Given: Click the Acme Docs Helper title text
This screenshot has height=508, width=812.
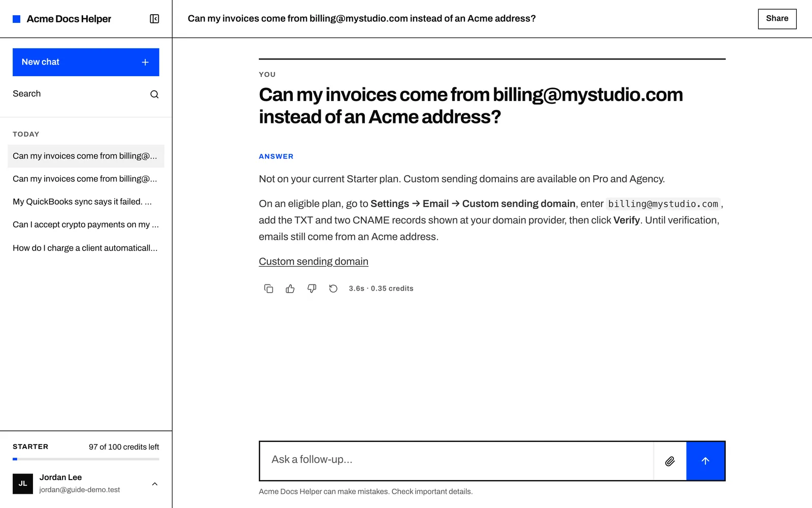Looking at the screenshot, I should [x=69, y=19].
